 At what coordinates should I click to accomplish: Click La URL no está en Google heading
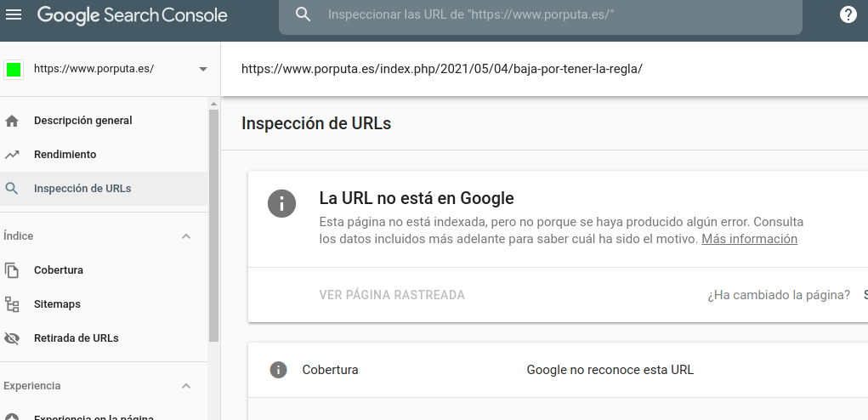click(417, 198)
